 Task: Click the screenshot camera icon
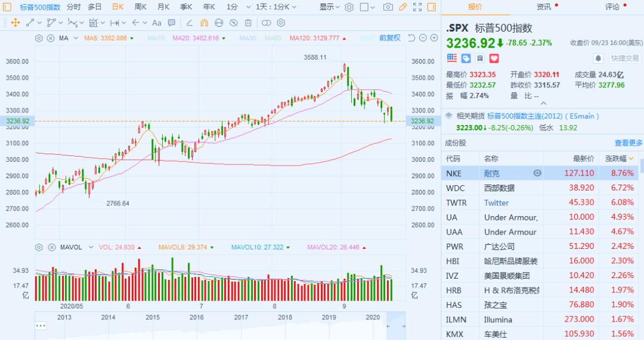pyautogui.click(x=388, y=7)
